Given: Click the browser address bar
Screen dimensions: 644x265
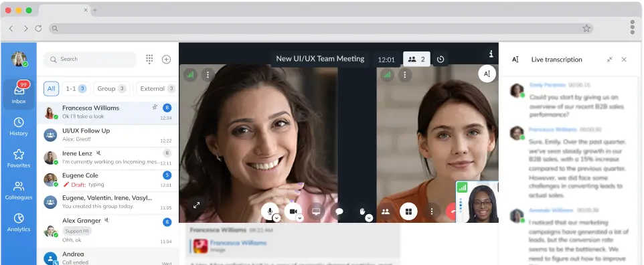Looking at the screenshot, I should [321, 28].
